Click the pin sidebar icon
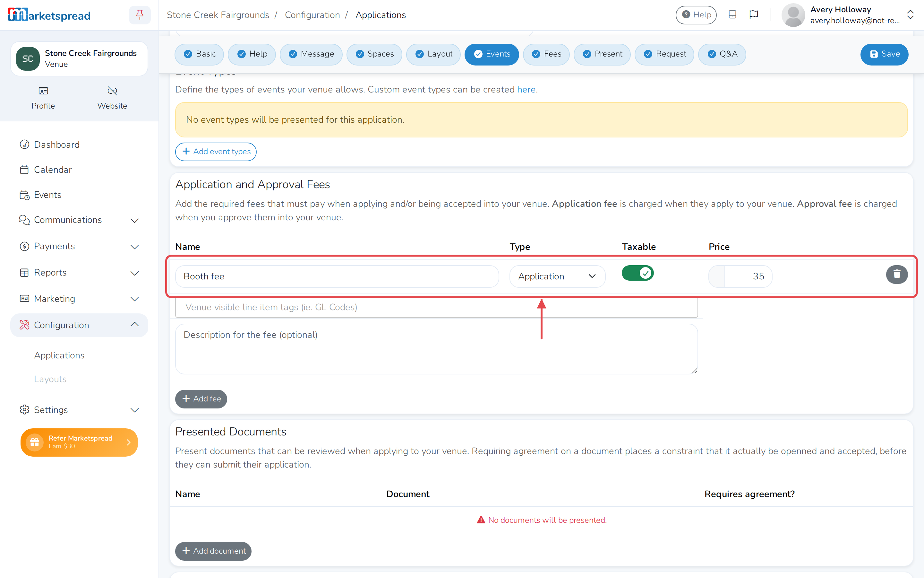924x578 pixels. [140, 15]
